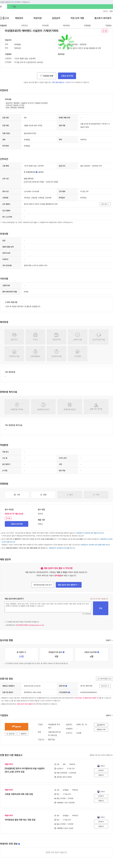The width and height of the screenshot is (113, 868).
Task: Click the D-18 badge beside job title
Action: (x=105, y=31)
